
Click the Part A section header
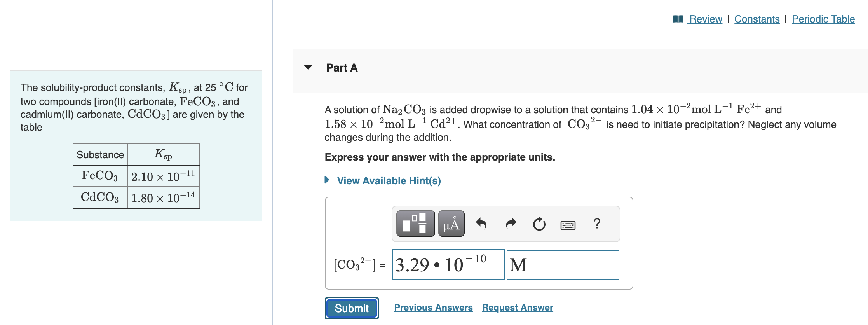pos(341,68)
